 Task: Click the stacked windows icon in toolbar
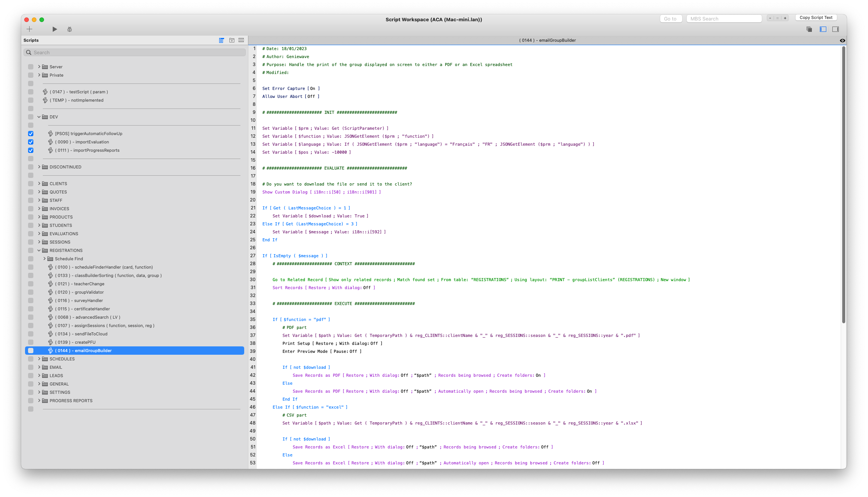tap(809, 29)
